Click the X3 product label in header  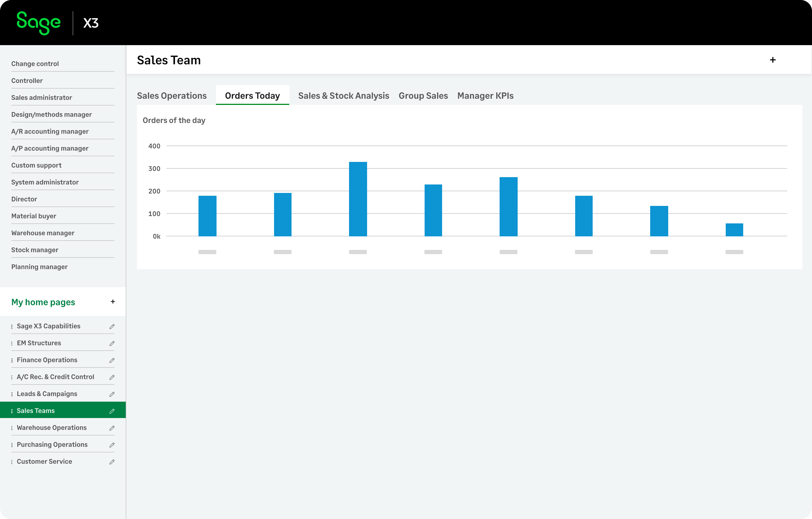[x=91, y=23]
